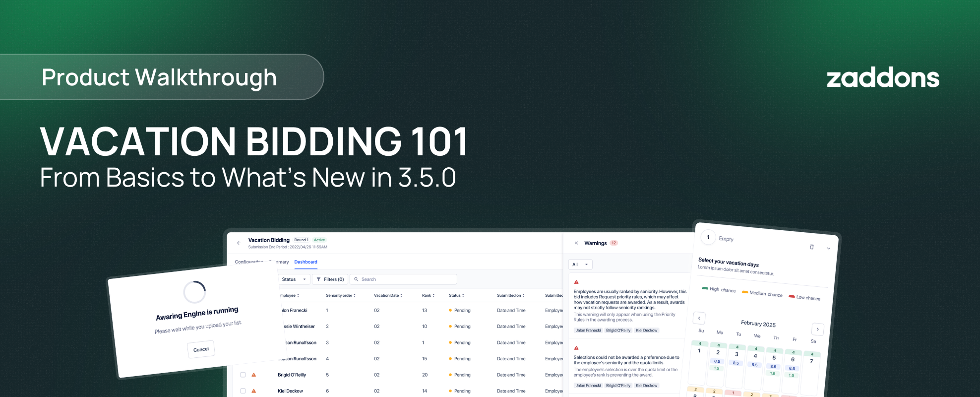This screenshot has height=397, width=980.
Task: Click the warning triangle beside Brigid O'Reilly
Action: tap(254, 375)
